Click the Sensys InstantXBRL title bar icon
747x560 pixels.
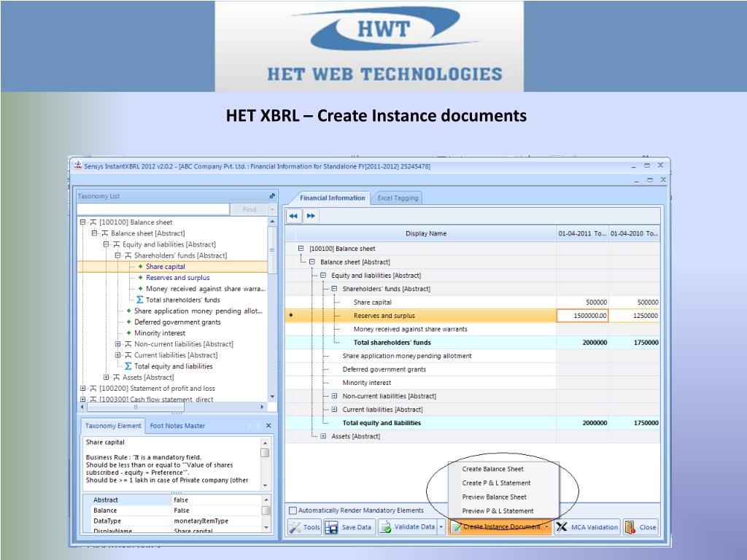[x=77, y=166]
